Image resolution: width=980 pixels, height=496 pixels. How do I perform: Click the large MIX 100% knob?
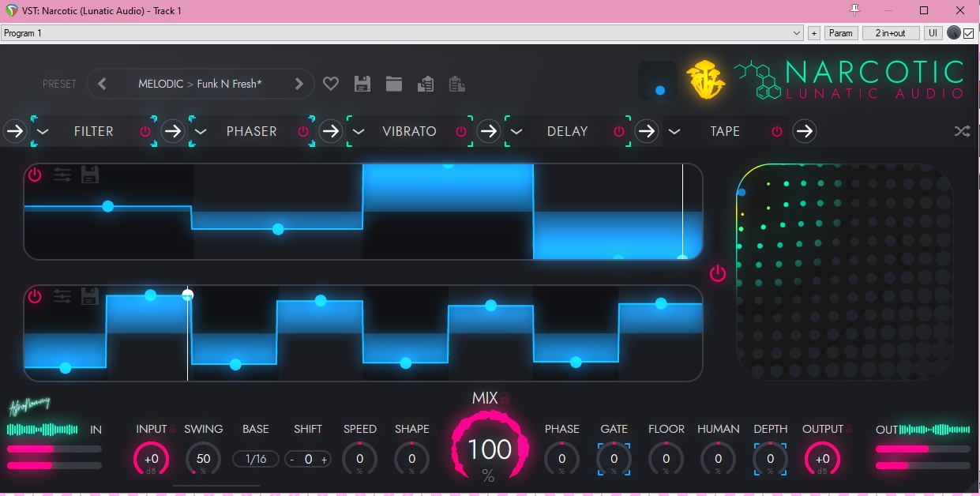489,449
